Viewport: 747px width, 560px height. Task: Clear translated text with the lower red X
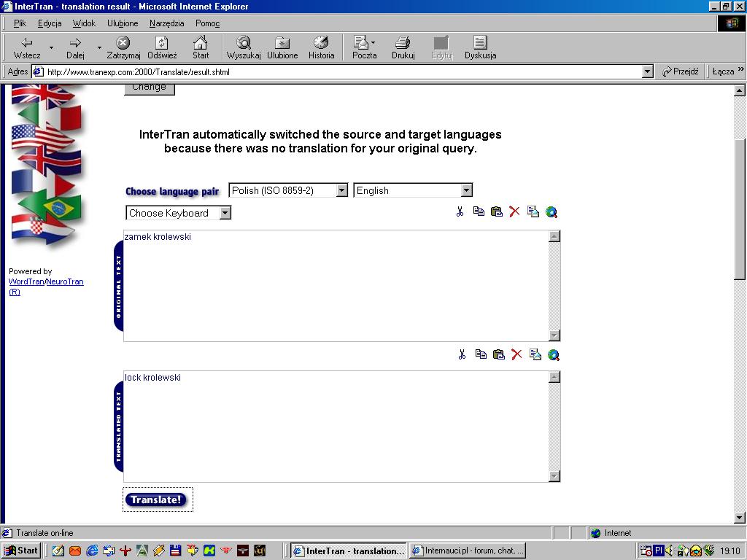516,354
